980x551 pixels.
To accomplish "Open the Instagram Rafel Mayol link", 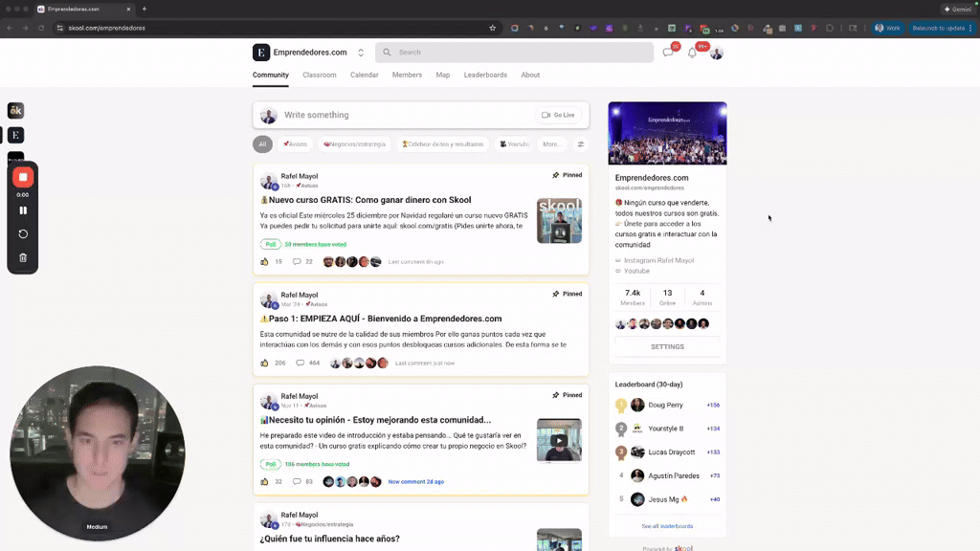I will click(658, 260).
